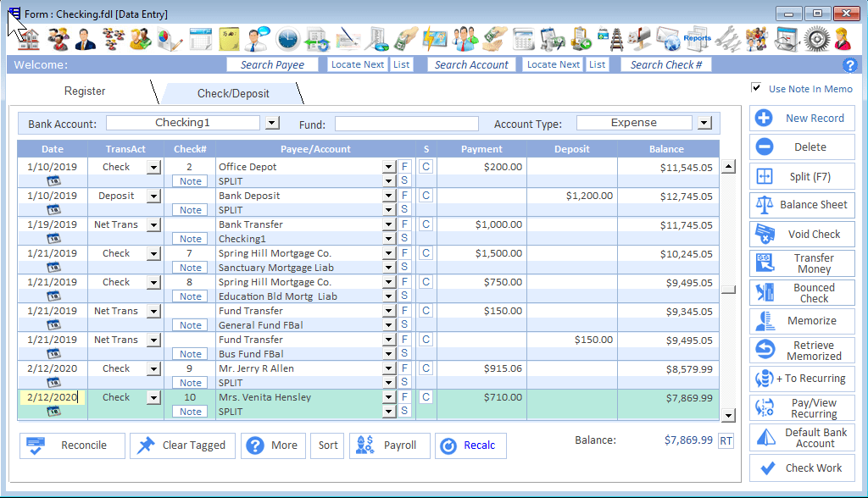Screen dimensions: 868x498
Task: Click the woman with headset support icon
Action: [x=843, y=39]
